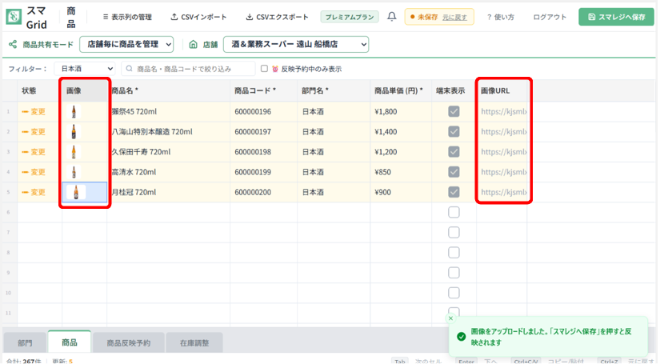Switch to the 部門 tab
Viewport: 658px width, 364px height.
click(x=25, y=343)
